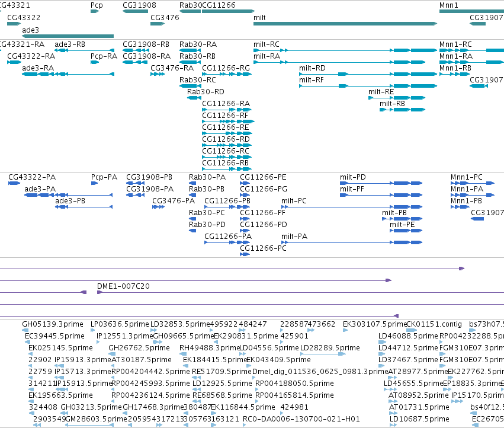Click EST EC39445.5prime

point(54,336)
